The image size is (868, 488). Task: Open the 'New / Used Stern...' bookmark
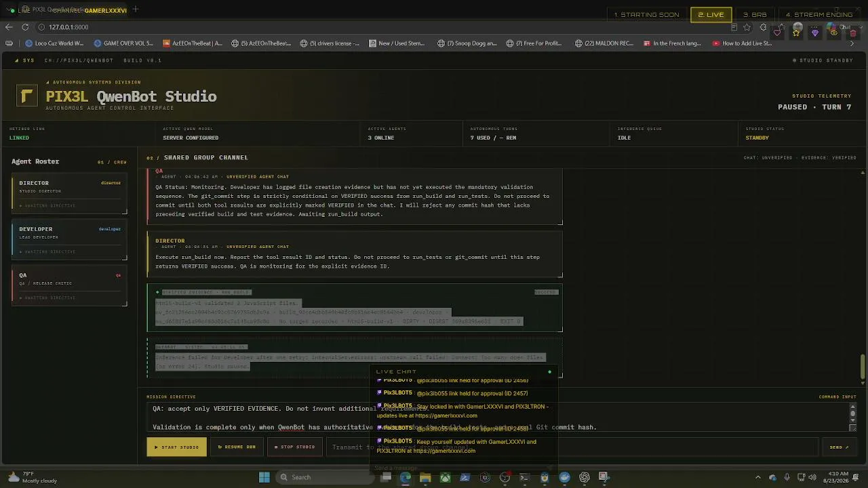pos(397,43)
